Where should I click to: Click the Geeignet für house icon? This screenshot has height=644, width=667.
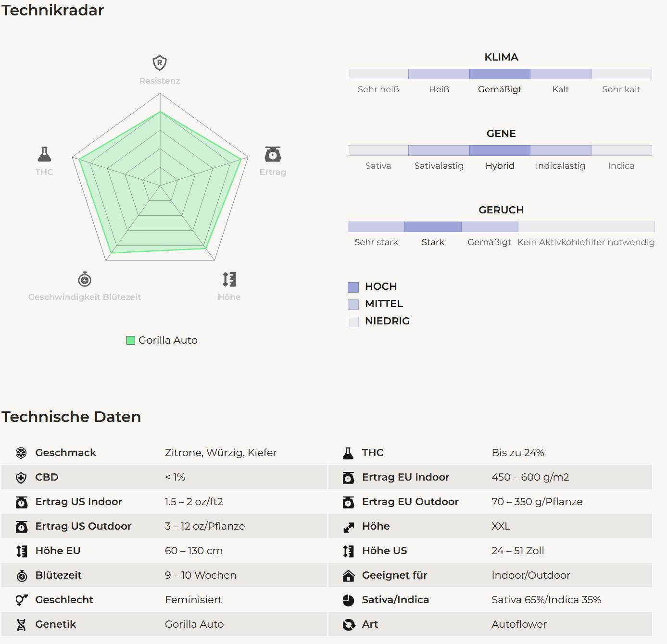pos(348,575)
